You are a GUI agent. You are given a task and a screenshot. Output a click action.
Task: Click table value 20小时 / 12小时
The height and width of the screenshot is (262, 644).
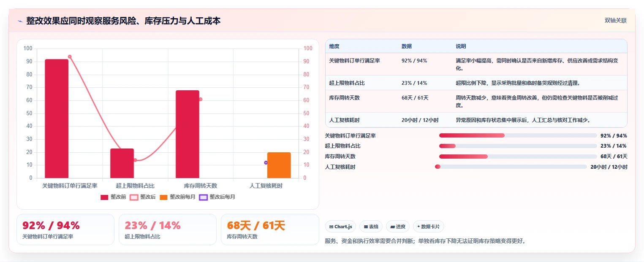point(420,120)
